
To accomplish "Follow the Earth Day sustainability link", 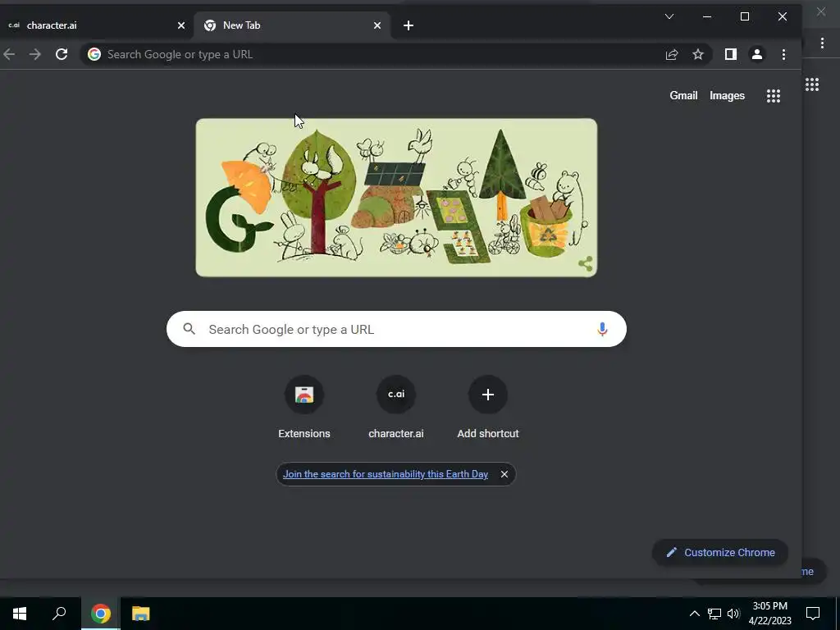I will [x=386, y=474].
